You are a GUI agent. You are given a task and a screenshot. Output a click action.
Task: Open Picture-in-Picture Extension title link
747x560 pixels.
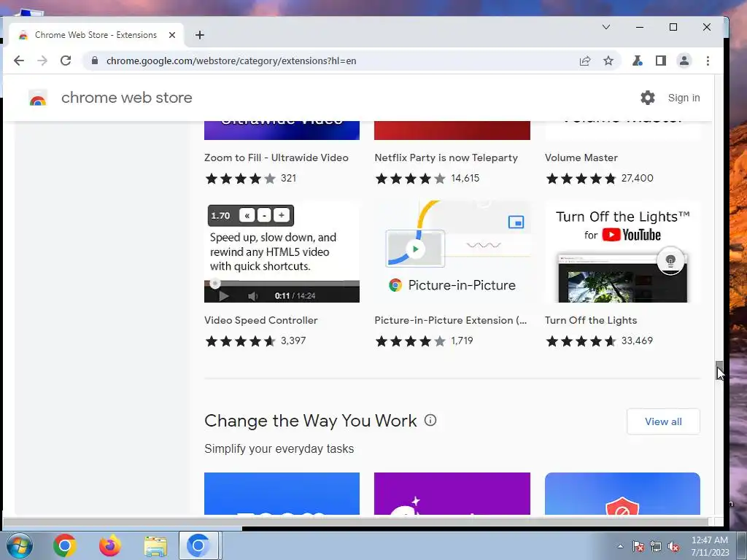(451, 320)
